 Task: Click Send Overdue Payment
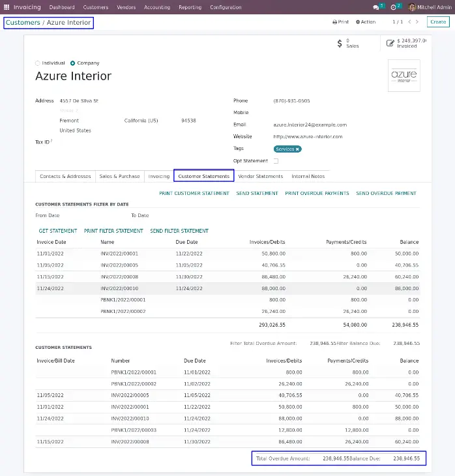click(x=386, y=194)
